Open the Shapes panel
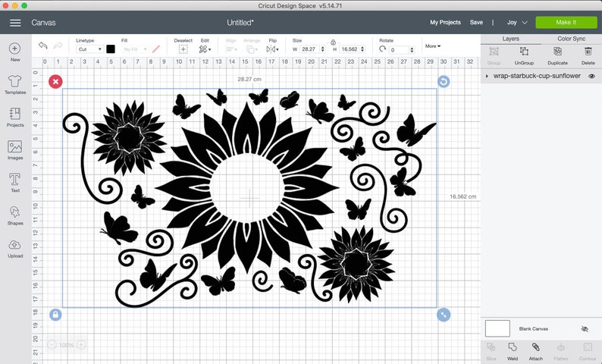This screenshot has height=364, width=602. (15, 215)
